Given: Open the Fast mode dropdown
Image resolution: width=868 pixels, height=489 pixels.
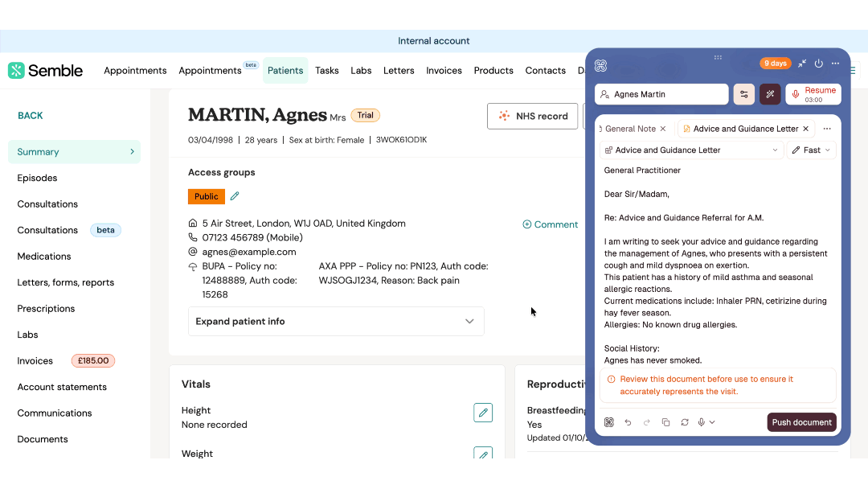Looking at the screenshot, I should 811,150.
